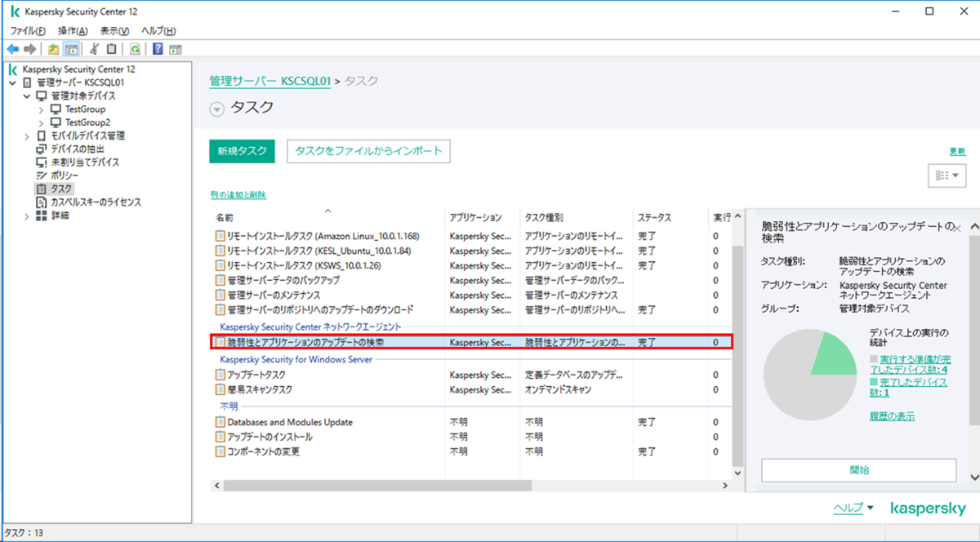Image resolution: width=980 pixels, height=542 pixels.
Task: Click task icon beside 簡易スキャンタスク
Action: tap(220, 389)
